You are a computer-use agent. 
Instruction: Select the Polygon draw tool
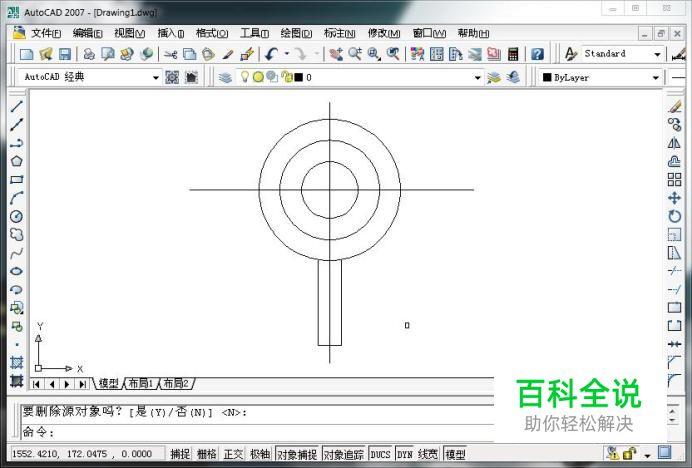[x=17, y=161]
